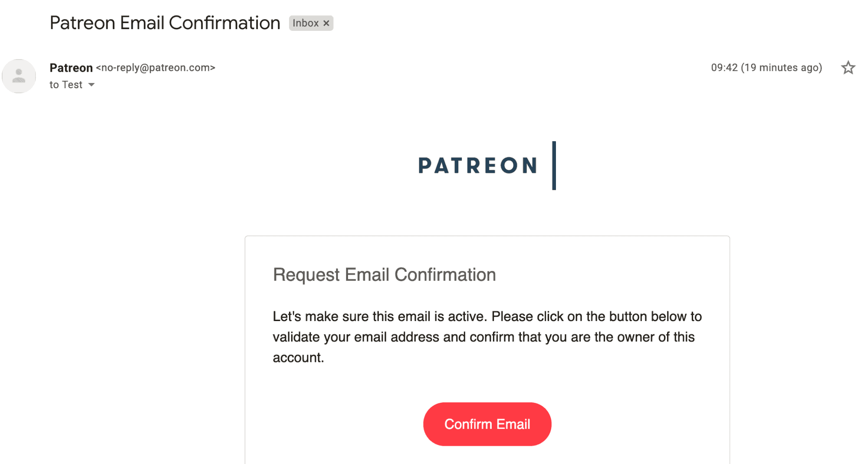Click the Inbox label text
This screenshot has height=464, width=868.
click(306, 23)
